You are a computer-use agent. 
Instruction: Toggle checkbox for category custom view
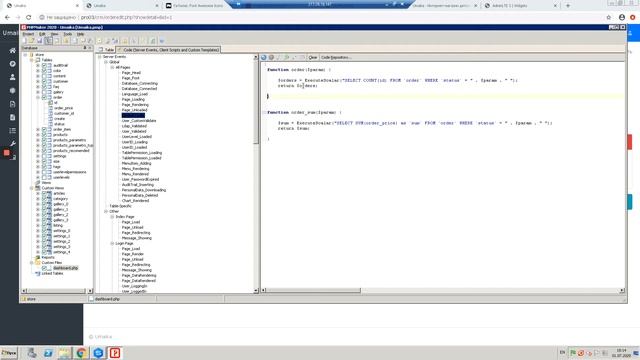pos(44,199)
